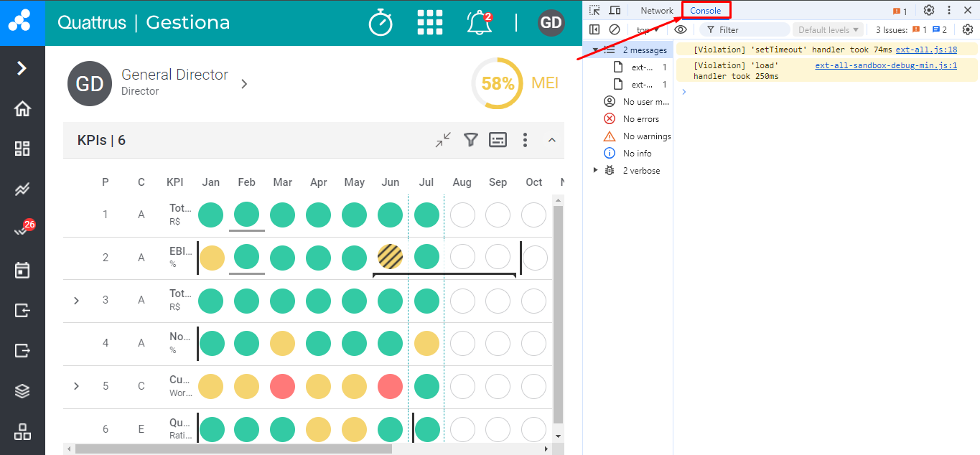The height and width of the screenshot is (455, 980).
Task: Open the KPIs three-dot more menu
Action: coord(526,140)
